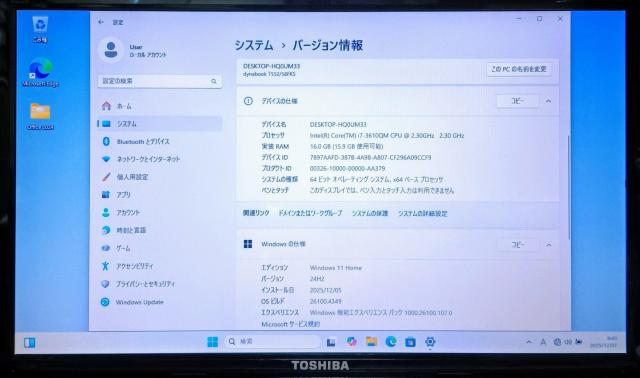Open File Explorer from the taskbar
This screenshot has height=378, width=640.
coord(371,342)
